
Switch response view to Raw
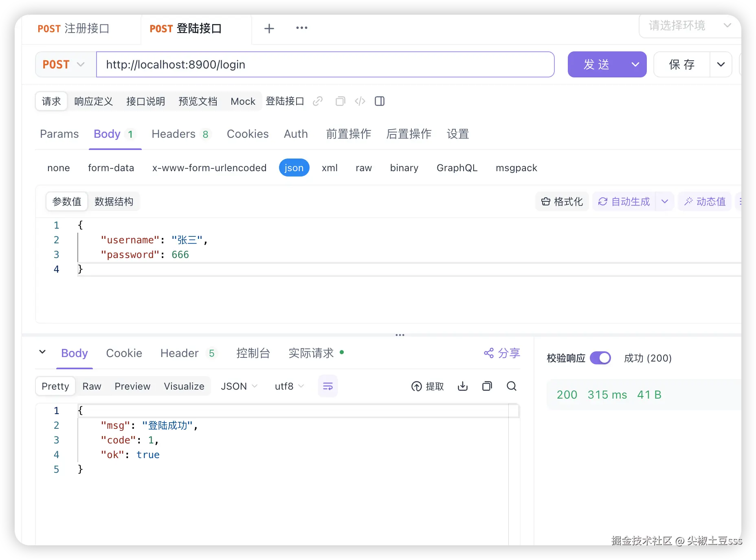(92, 386)
